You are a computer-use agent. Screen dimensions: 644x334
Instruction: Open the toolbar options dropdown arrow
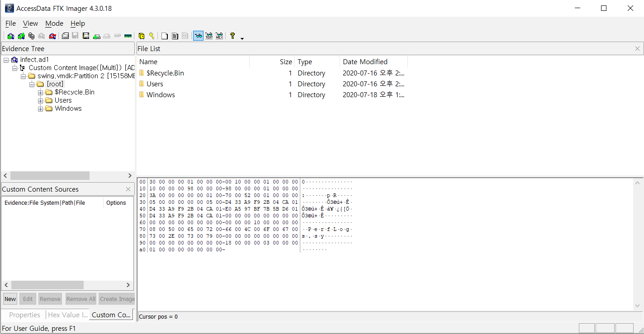click(242, 38)
